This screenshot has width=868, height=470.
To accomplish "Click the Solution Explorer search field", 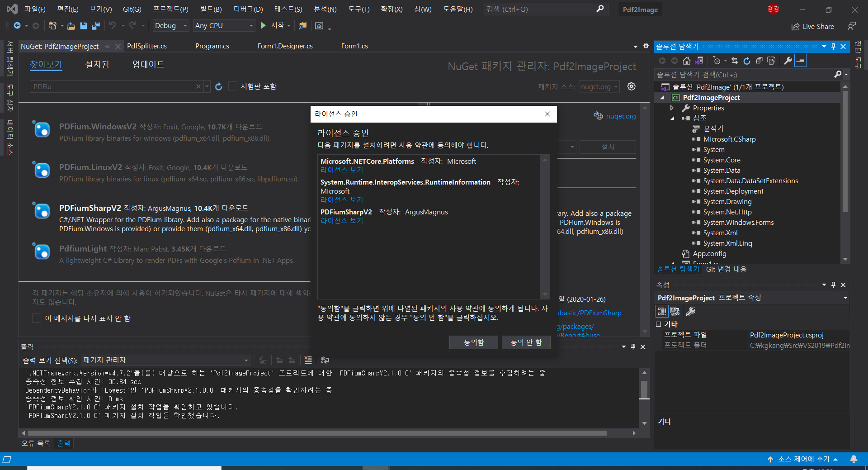I will [744, 75].
